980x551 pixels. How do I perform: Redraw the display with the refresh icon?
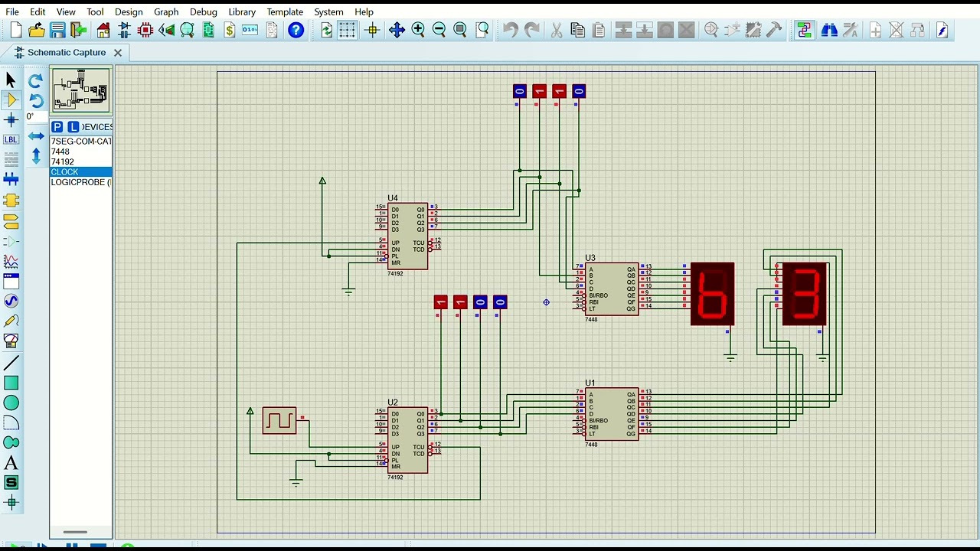click(x=327, y=30)
